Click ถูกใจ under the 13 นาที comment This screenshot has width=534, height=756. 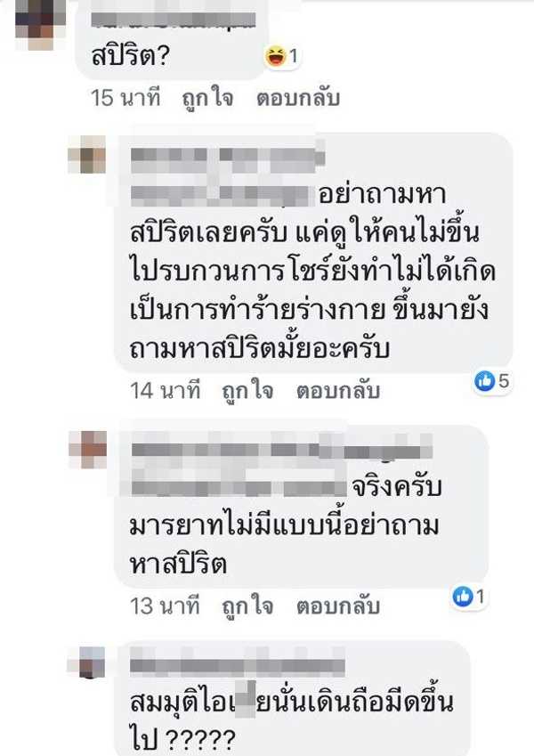click(x=247, y=606)
